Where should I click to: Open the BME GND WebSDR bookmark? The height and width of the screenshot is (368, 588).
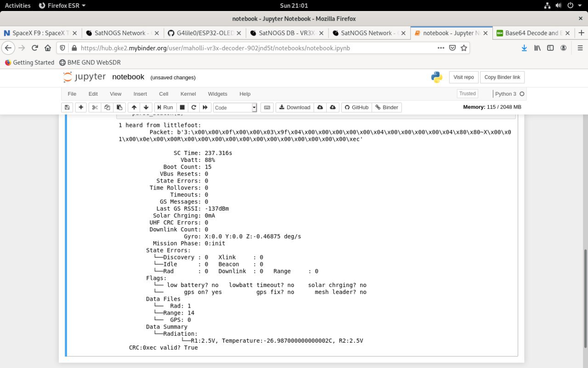click(x=89, y=63)
